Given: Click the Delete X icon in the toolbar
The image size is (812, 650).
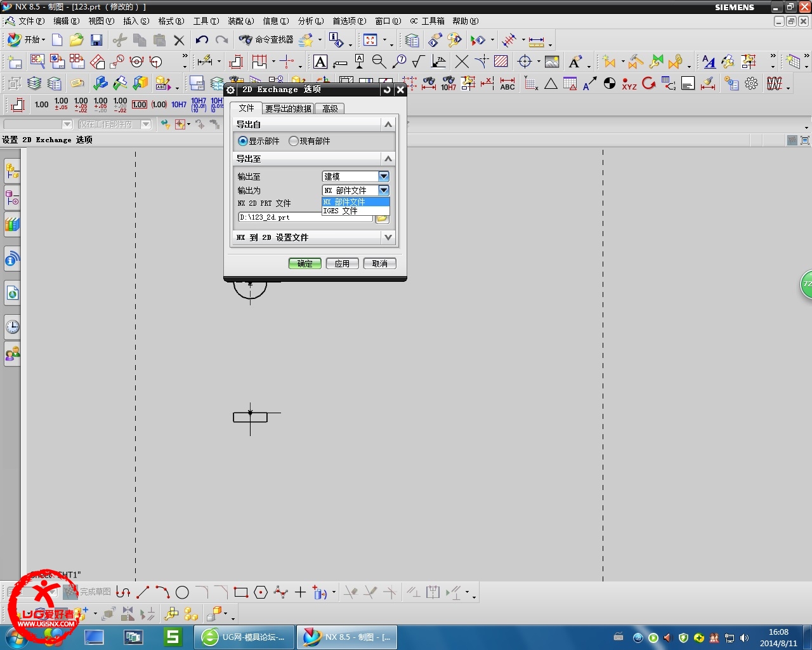Looking at the screenshot, I should point(179,40).
